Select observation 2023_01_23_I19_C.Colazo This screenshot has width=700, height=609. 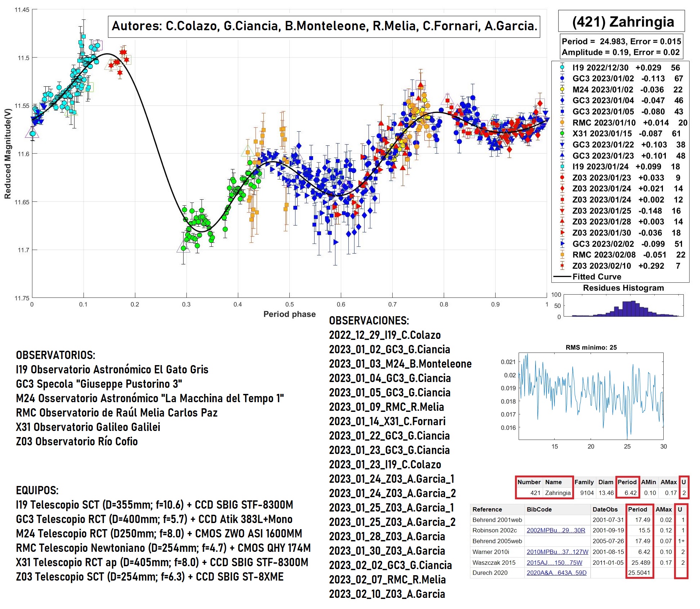coord(385,464)
